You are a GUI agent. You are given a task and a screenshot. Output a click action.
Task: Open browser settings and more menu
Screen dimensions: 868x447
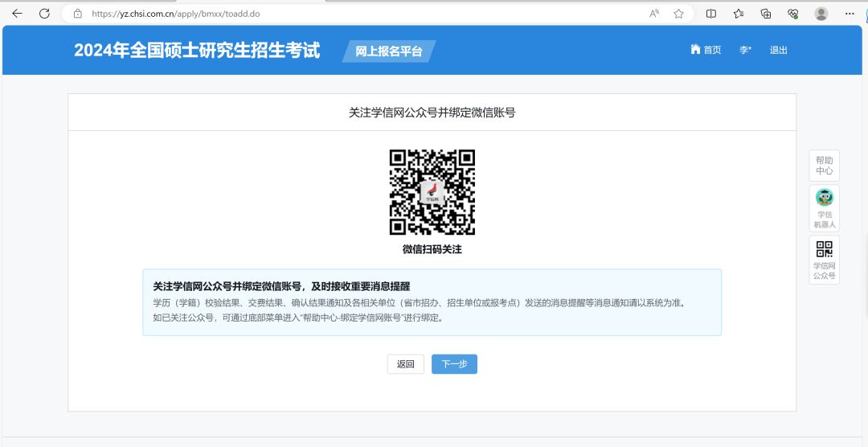click(x=850, y=14)
